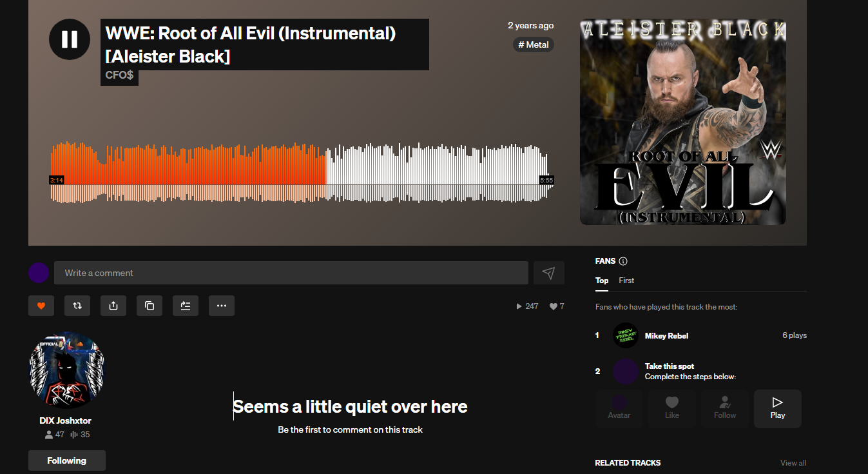Click the Play step button in fans panel
This screenshot has height=474, width=868.
(778, 409)
